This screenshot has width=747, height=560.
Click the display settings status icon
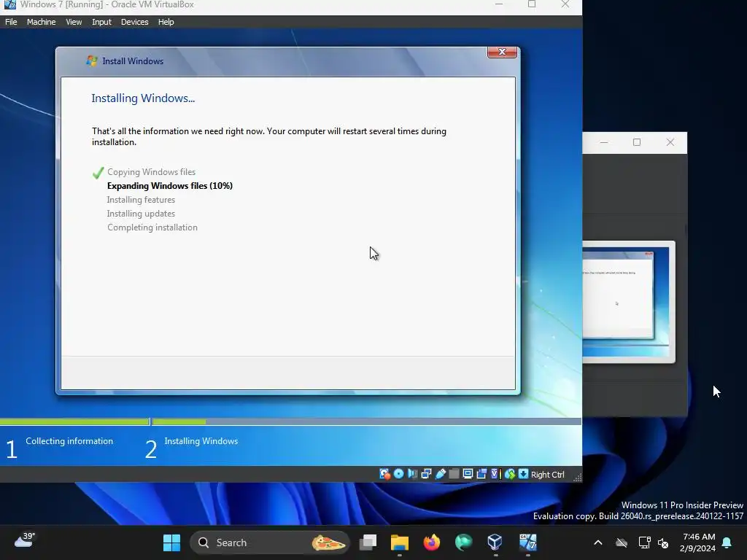[468, 474]
